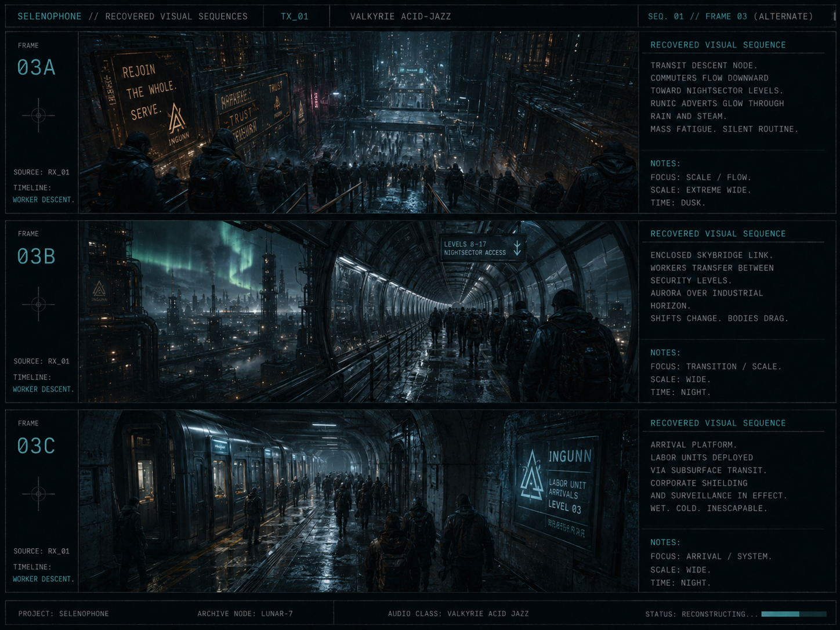Screen dimensions: 840x630
Task: Click the "NOTES:" label for frame 03C
Action: pyautogui.click(x=665, y=542)
